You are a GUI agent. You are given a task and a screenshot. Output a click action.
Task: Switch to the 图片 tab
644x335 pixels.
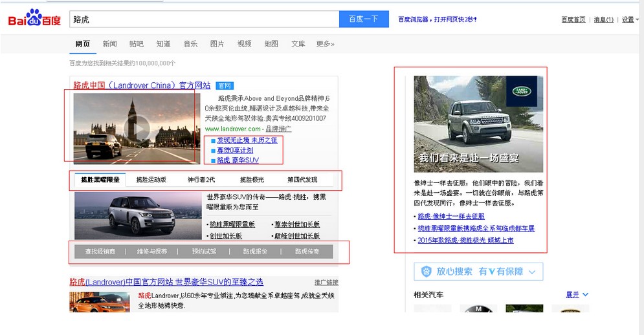click(x=217, y=44)
